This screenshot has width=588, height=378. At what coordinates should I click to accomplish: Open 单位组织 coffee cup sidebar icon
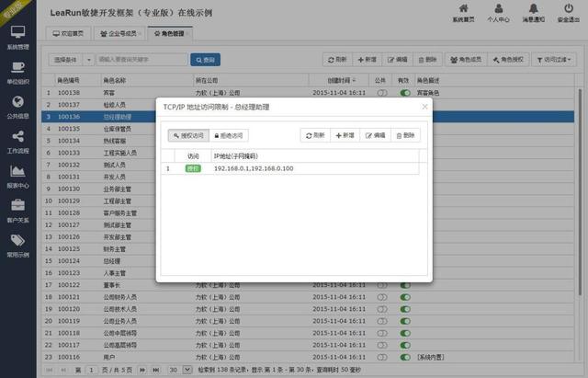tap(18, 73)
